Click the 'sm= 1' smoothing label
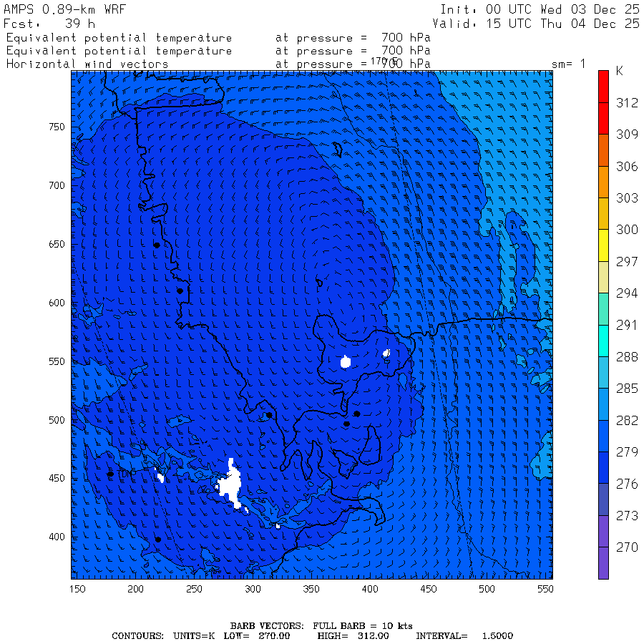 568,64
